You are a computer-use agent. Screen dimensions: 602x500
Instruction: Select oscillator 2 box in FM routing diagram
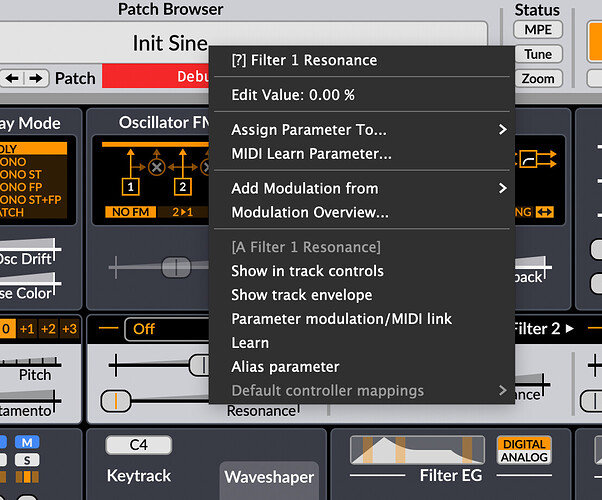[182, 186]
